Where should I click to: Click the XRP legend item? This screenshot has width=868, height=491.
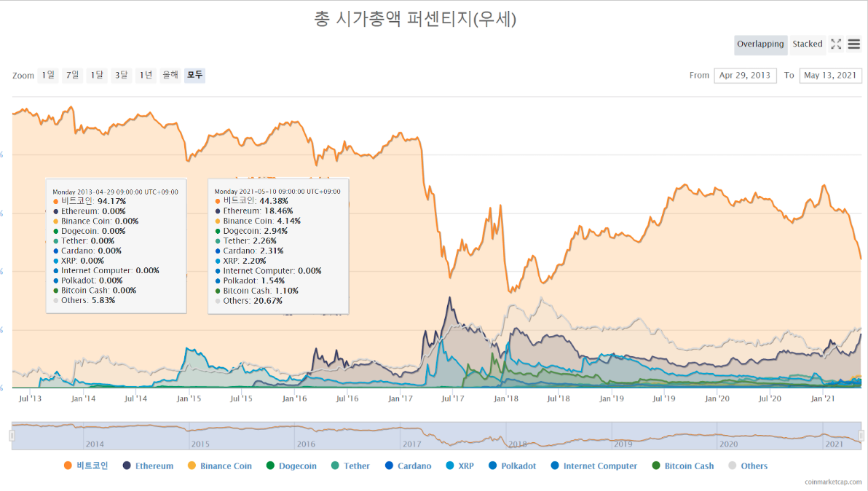pyautogui.click(x=460, y=466)
